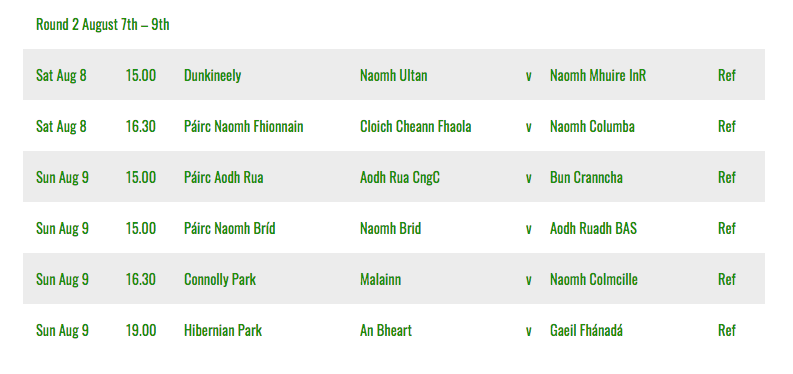Click Ref in the Dunkineely fixture row
The width and height of the screenshot is (793, 374).
point(727,75)
